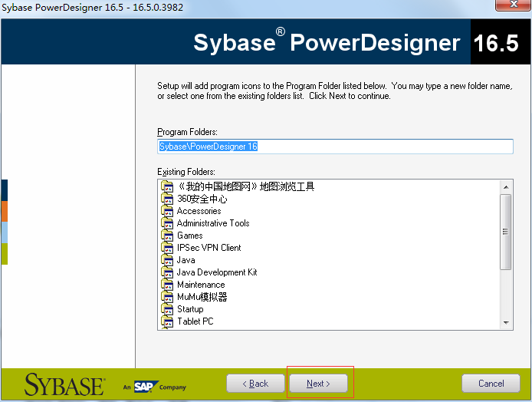Click the Program Folders text field
The height and width of the screenshot is (402, 532).
[335, 147]
